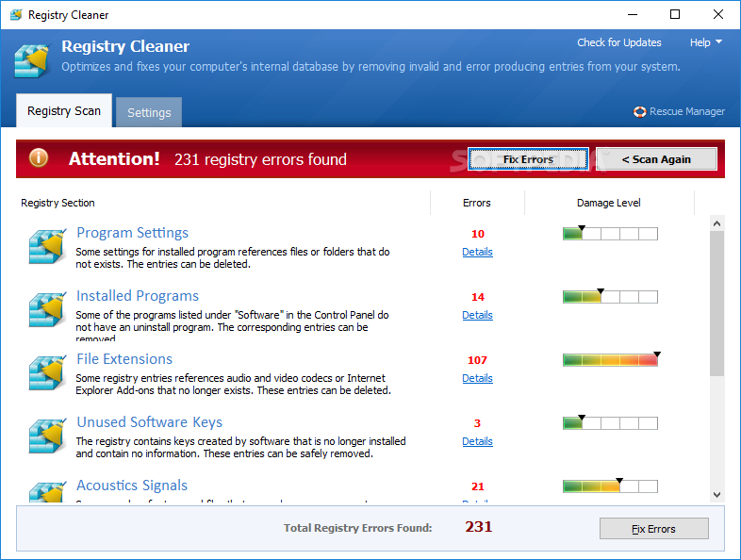The image size is (741, 560).
Task: Minimize the Registry Cleaner window
Action: [x=633, y=15]
